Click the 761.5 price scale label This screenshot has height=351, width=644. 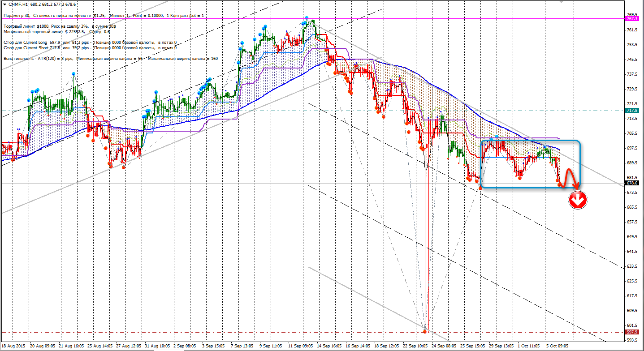632,30
